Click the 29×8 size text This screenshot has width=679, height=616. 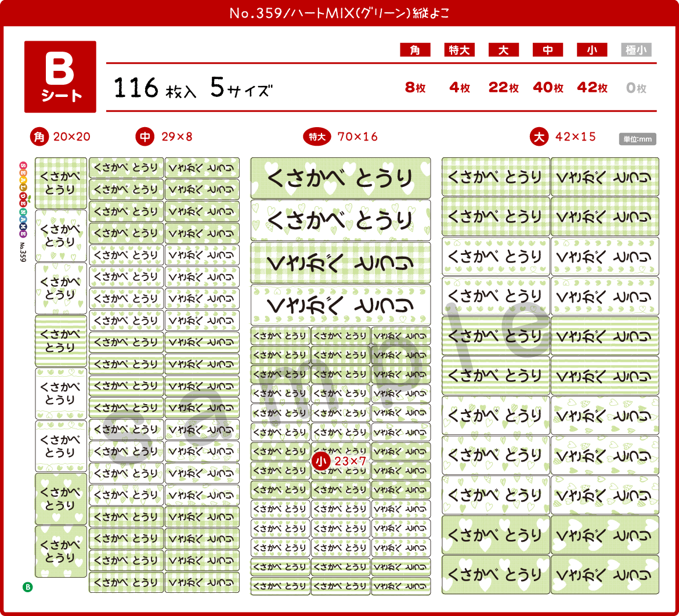(176, 137)
